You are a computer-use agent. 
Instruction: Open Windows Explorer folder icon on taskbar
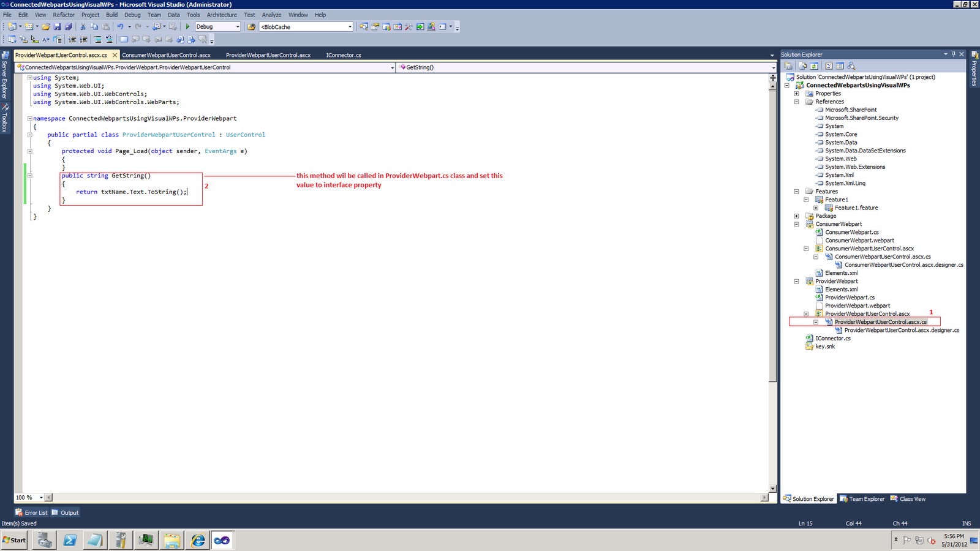(172, 540)
